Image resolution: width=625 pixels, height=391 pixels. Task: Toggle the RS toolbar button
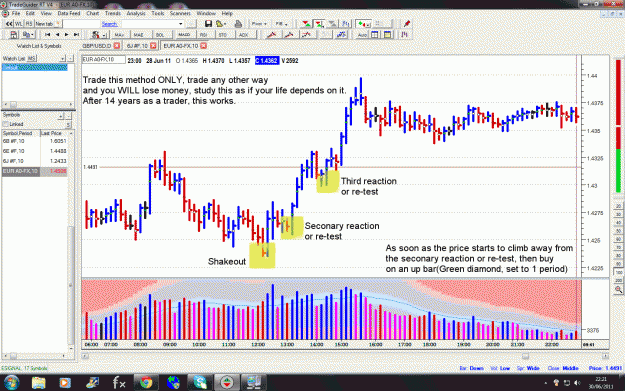click(29, 24)
